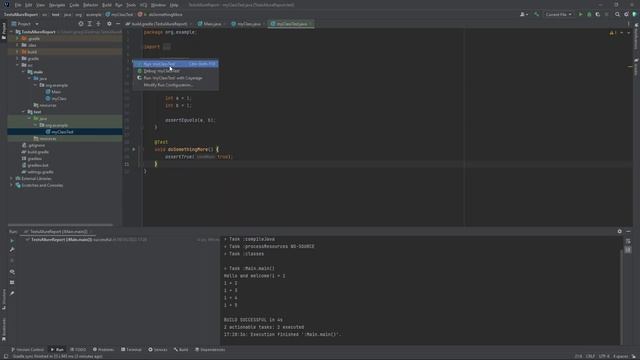Open Version Control tool window button

point(27,350)
